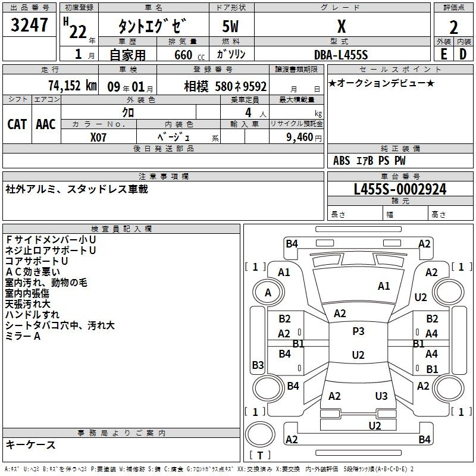Click the air conditioner value "AAC"
Screen dimensions: 476x476
(46, 124)
